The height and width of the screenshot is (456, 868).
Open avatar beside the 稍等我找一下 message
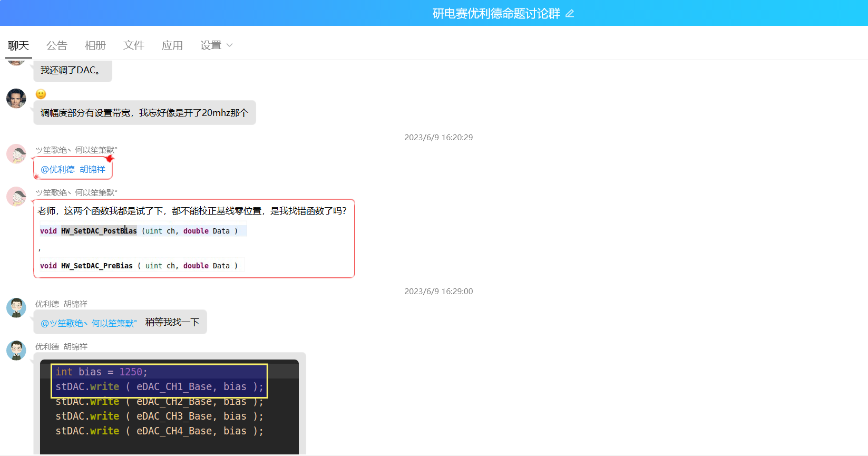(16, 308)
